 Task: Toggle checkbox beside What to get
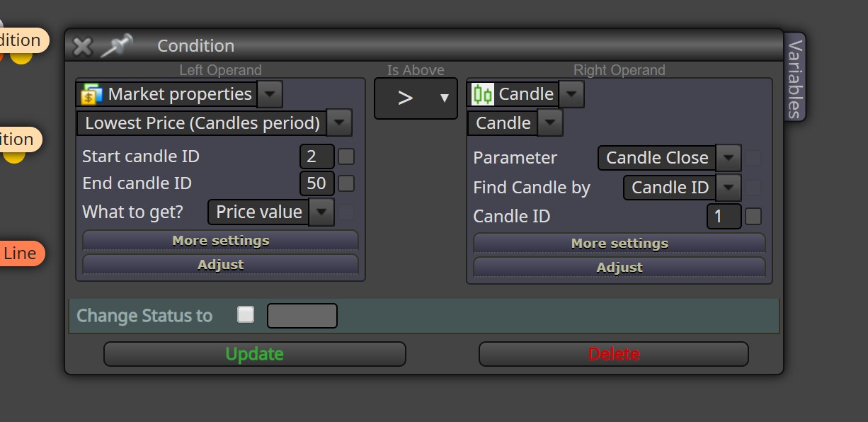pyautogui.click(x=346, y=212)
